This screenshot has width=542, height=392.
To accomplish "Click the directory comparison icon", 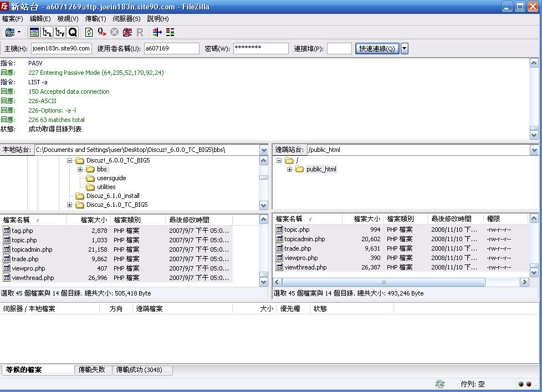I will 170,33.
